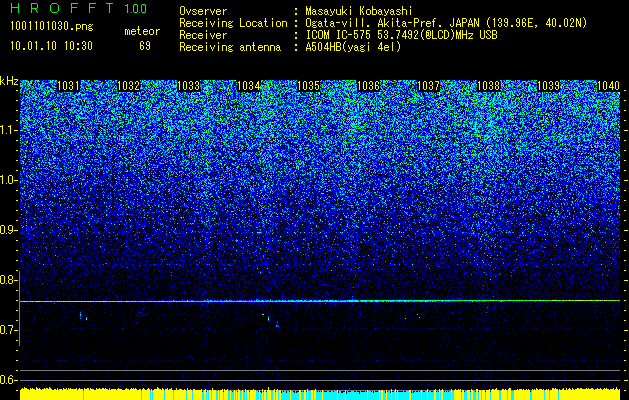Click the HROFFT 1.00 title text
The height and width of the screenshot is (400, 629).
pyautogui.click(x=78, y=8)
